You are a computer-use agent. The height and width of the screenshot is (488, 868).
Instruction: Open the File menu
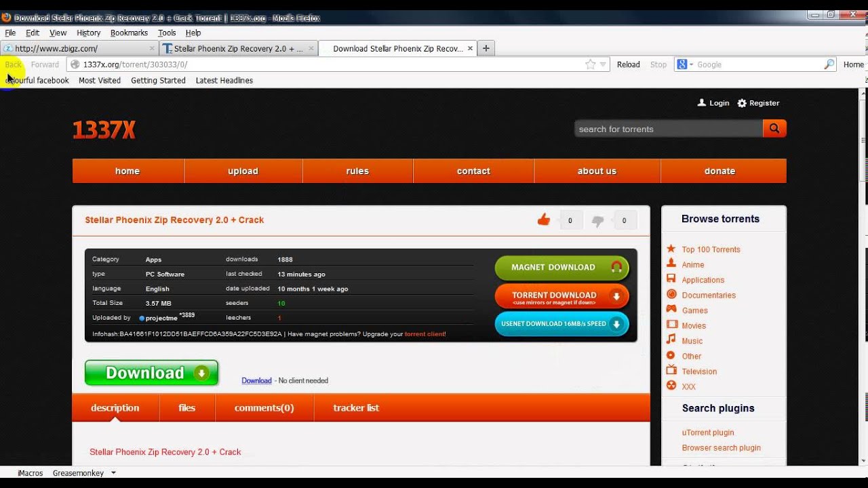click(10, 33)
